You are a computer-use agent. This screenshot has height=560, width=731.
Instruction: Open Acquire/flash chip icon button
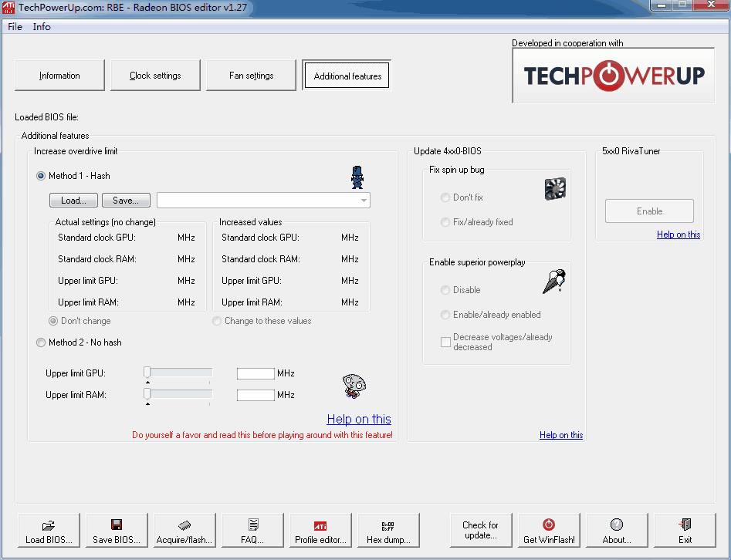[184, 531]
